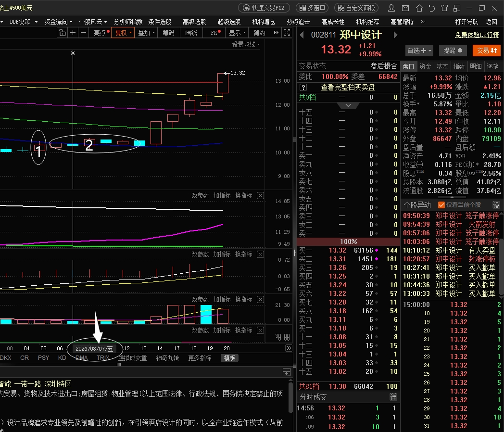504x432 pixels.
Task: Click orange 交易 trade button
Action: (x=487, y=51)
